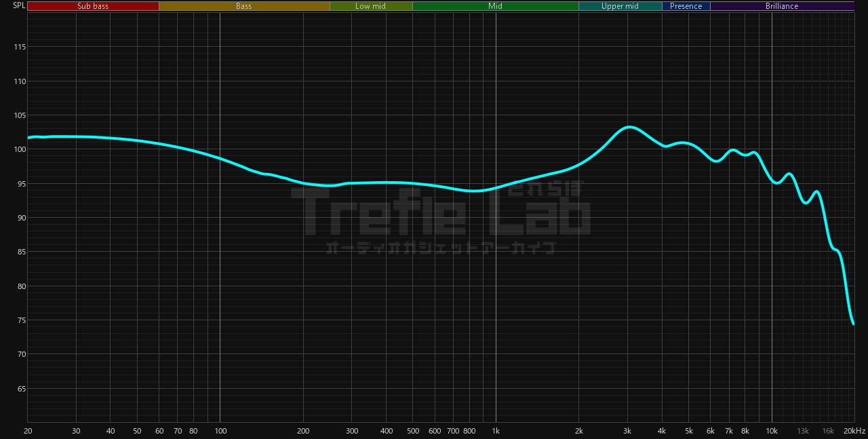Select the Bass band label
868x439 pixels.
click(x=244, y=6)
